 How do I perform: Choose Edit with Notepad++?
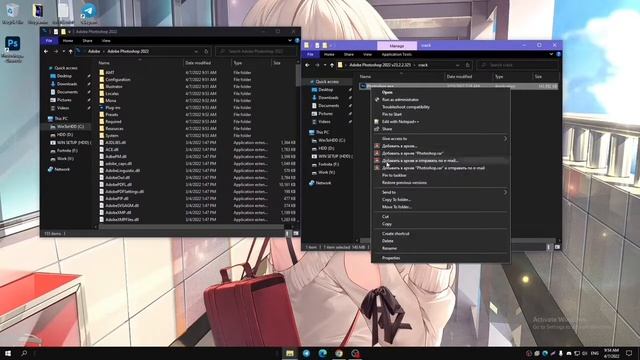pyautogui.click(x=440, y=122)
